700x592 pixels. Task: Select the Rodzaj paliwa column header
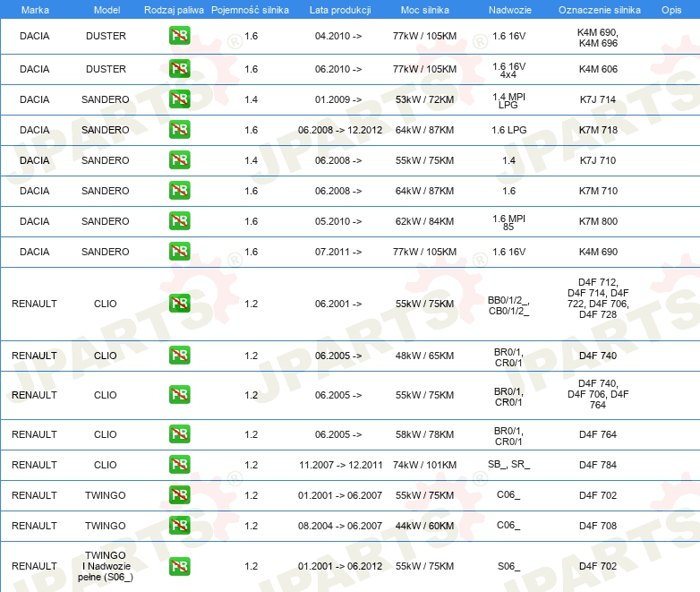pyautogui.click(x=174, y=10)
